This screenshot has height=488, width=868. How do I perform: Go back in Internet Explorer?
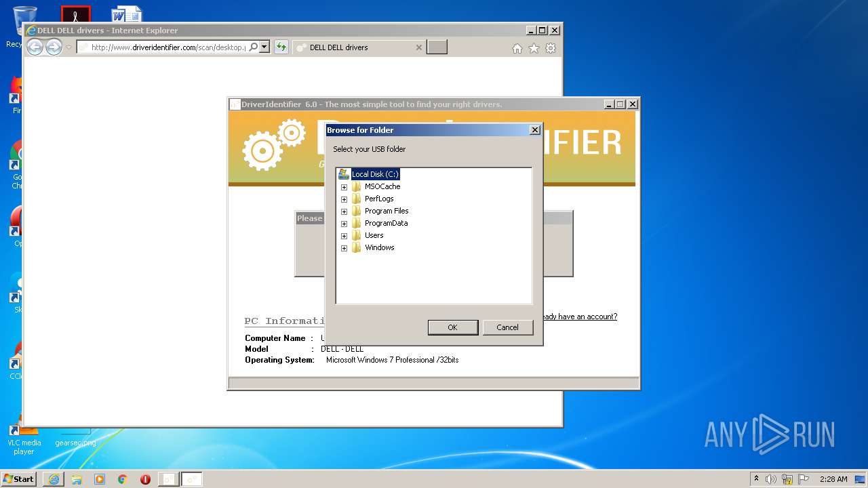pos(35,47)
